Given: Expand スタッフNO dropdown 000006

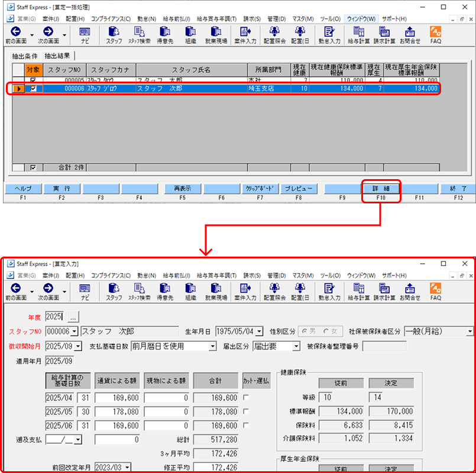Looking at the screenshot, I should (75, 332).
